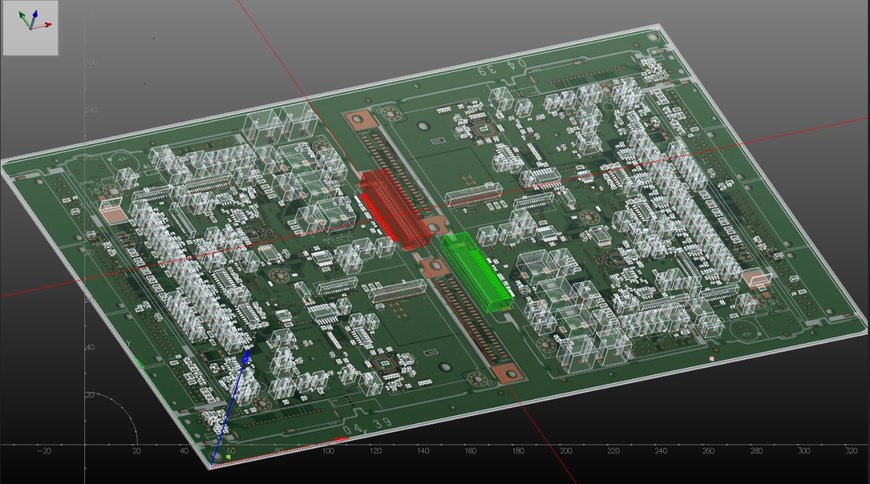Screen dimensions: 870x484
Task: Click the small yellow-green marker at board corner
Action: tap(228, 457)
